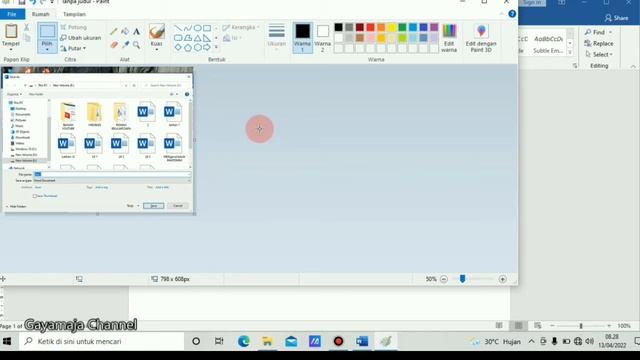Click the copy icon below the scissors

(x=27, y=38)
